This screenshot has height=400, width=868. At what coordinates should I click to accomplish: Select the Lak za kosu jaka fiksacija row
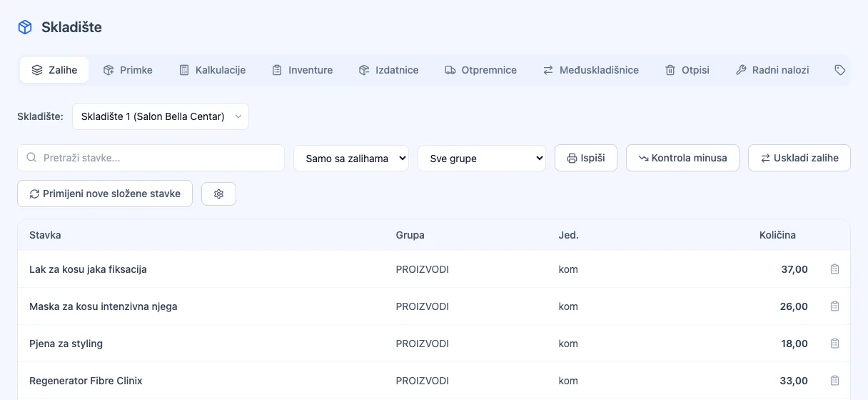(434, 269)
